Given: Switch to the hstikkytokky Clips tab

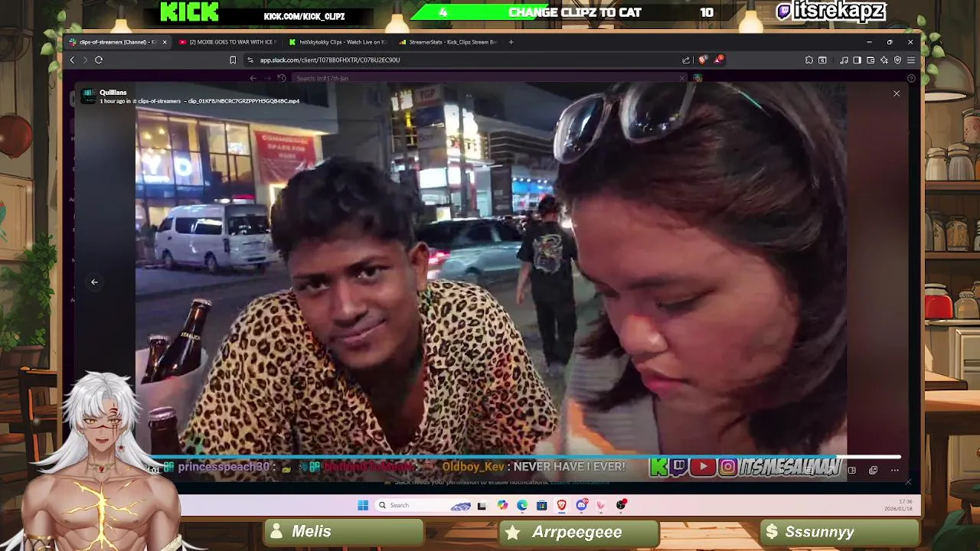Looking at the screenshot, I should (338, 42).
